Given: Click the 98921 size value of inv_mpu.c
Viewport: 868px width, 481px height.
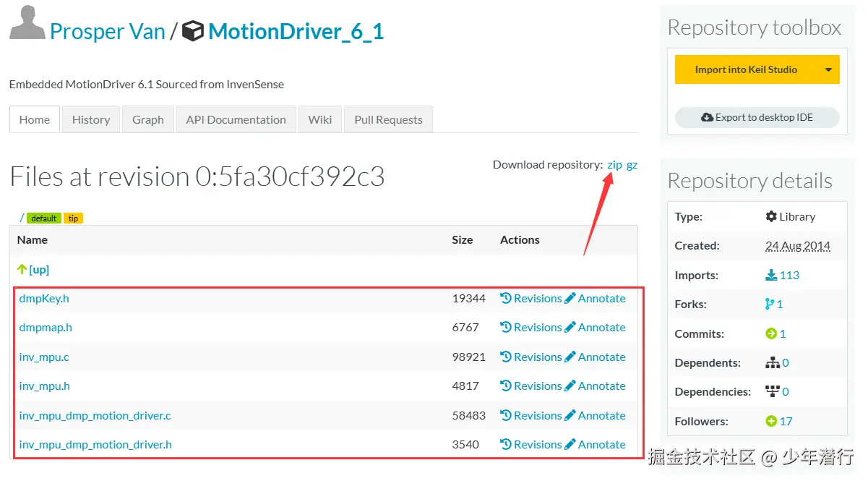Looking at the screenshot, I should point(469,357).
